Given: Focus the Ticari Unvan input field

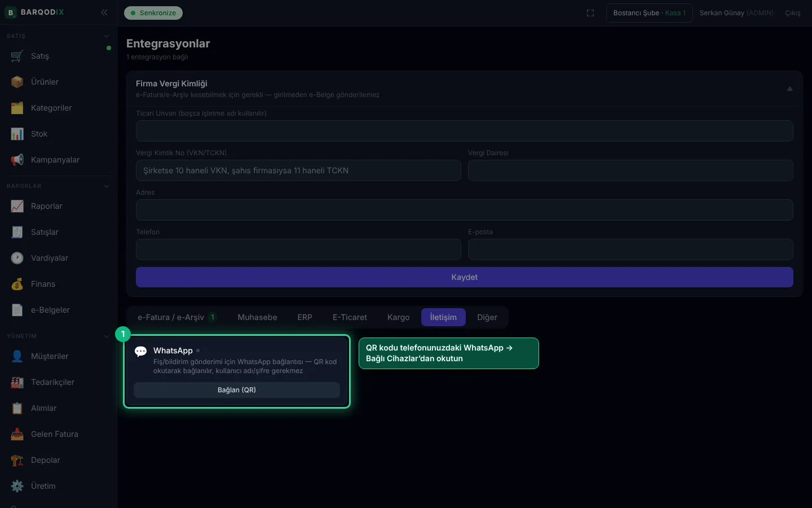Looking at the screenshot, I should 465,131.
